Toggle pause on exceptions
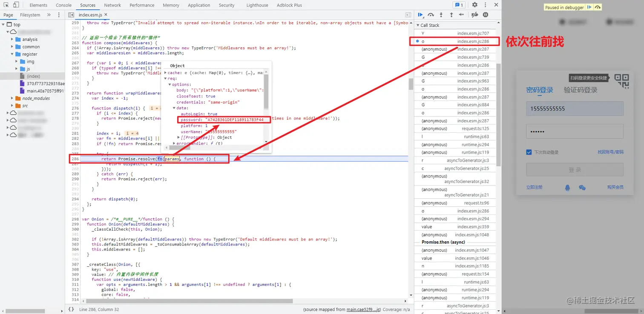The width and height of the screenshot is (644, 314). tap(486, 15)
